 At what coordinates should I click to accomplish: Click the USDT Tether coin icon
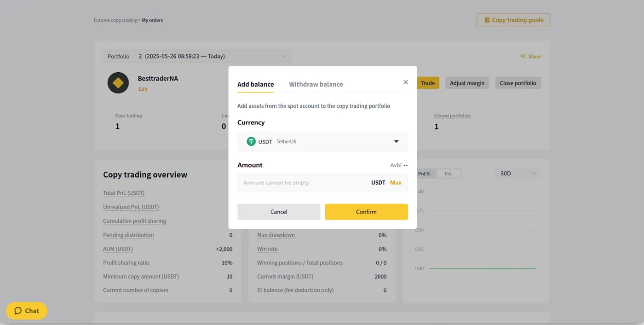click(251, 141)
